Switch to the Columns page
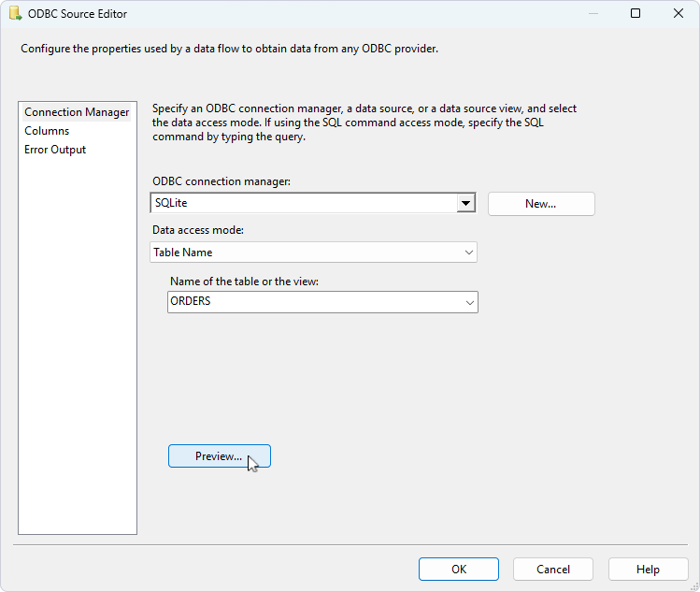This screenshot has width=700, height=592. pos(47,131)
